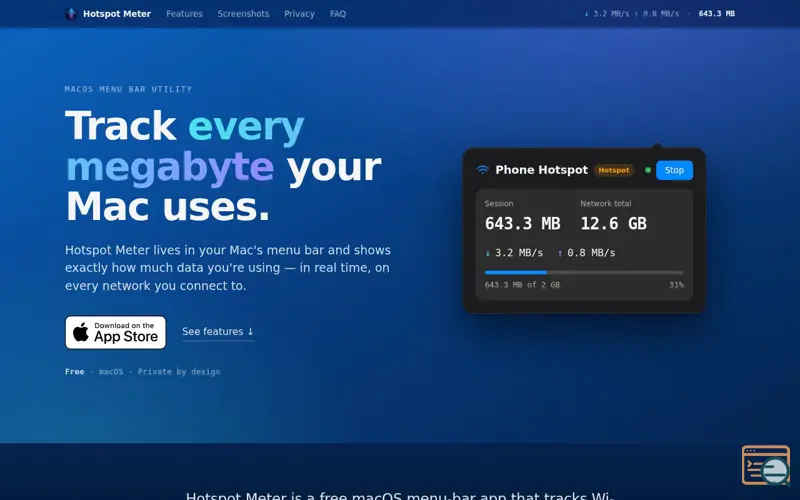Click the MACOS MENU BAR UTILITY label

pyautogui.click(x=128, y=89)
